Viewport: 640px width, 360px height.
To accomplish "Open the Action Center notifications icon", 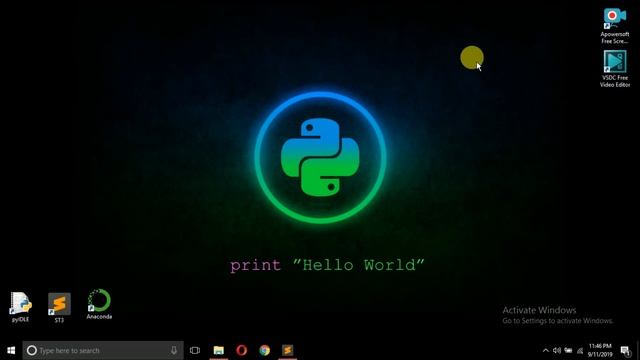I will (x=625, y=350).
